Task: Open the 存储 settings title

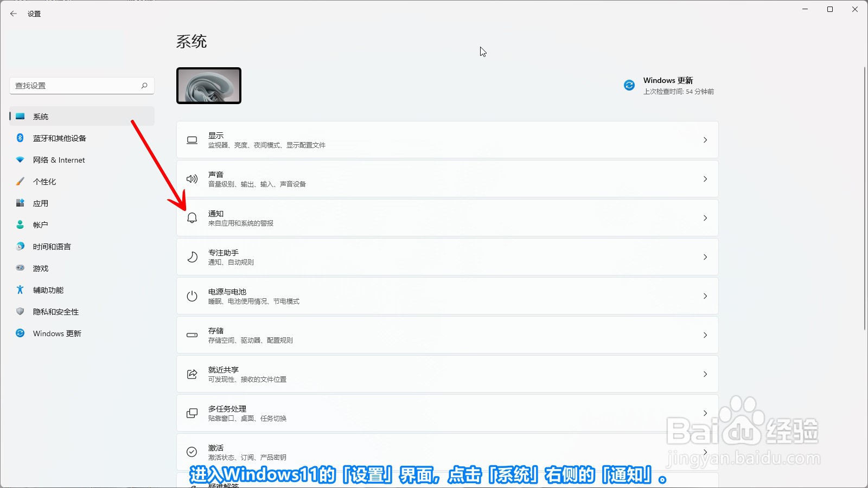Action: pos(216,331)
